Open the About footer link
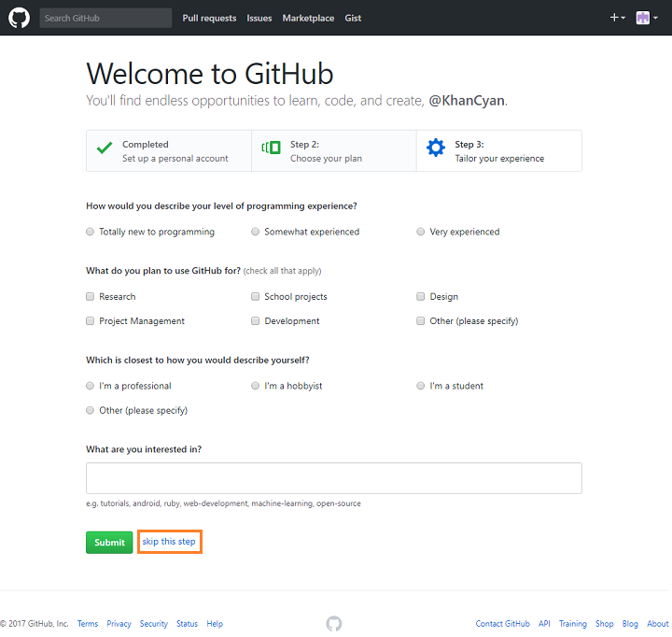The image size is (672, 637). [658, 623]
